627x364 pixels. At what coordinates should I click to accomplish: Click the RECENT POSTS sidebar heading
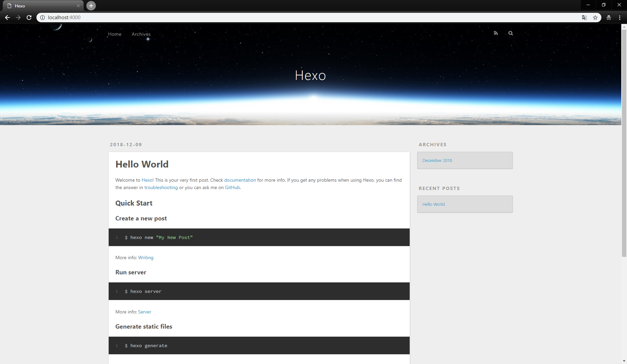point(439,188)
